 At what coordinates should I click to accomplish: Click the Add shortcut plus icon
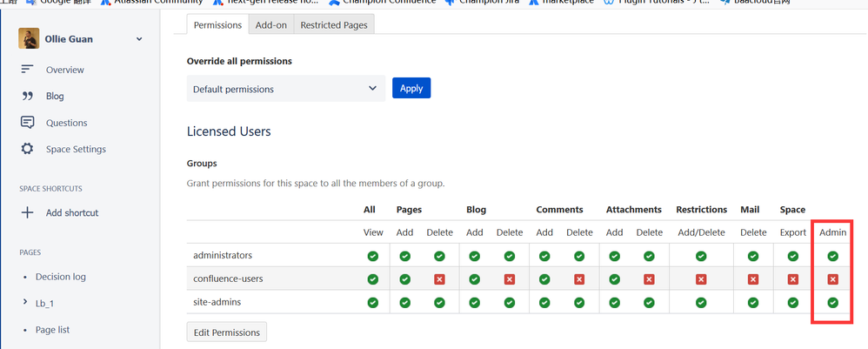tap(27, 212)
